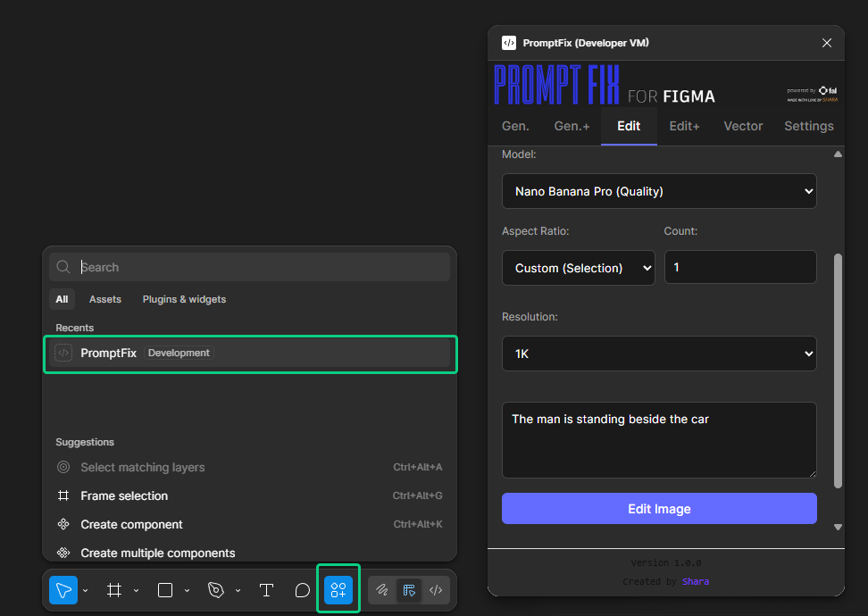Click the fal powered-by logo
Screen dimensions: 868x616
coord(828,90)
